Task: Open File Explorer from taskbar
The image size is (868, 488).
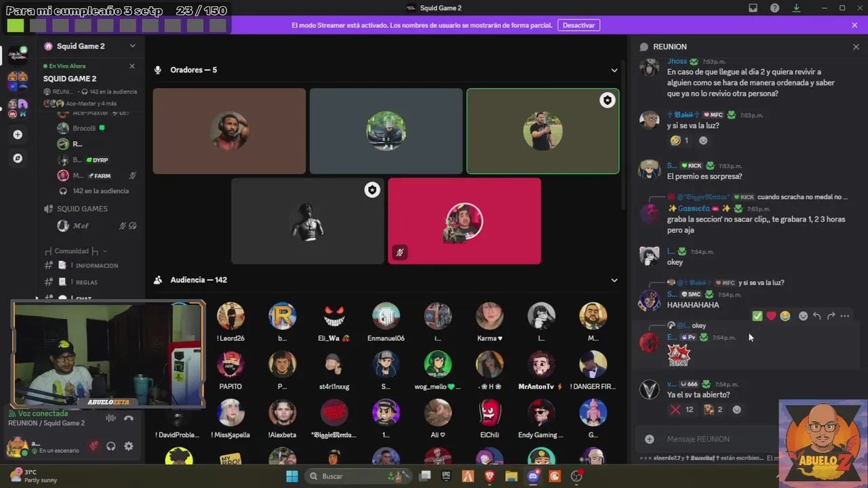Action: point(511,476)
